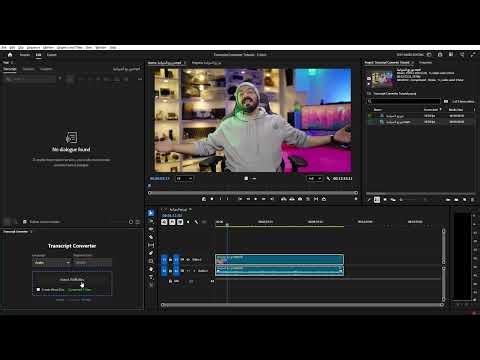Switch to Captions tab in Text panel
This screenshot has width=480, height=360.
pyautogui.click(x=28, y=69)
